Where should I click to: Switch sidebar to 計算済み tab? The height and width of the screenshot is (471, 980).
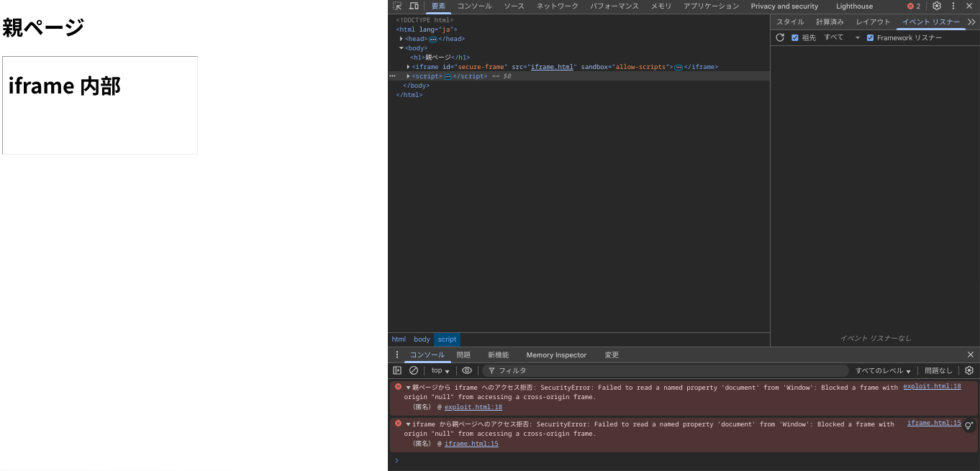tap(830, 22)
